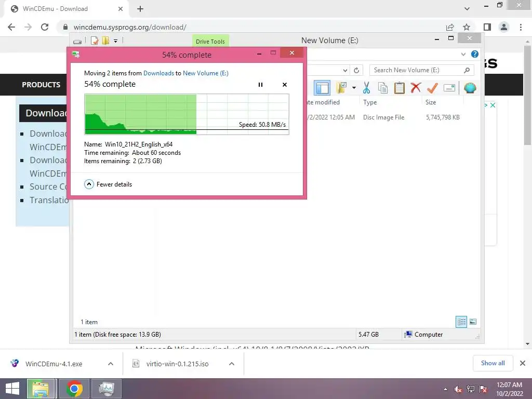
Task: Click the Copy icon in Explorer toolbar
Action: pos(383,88)
